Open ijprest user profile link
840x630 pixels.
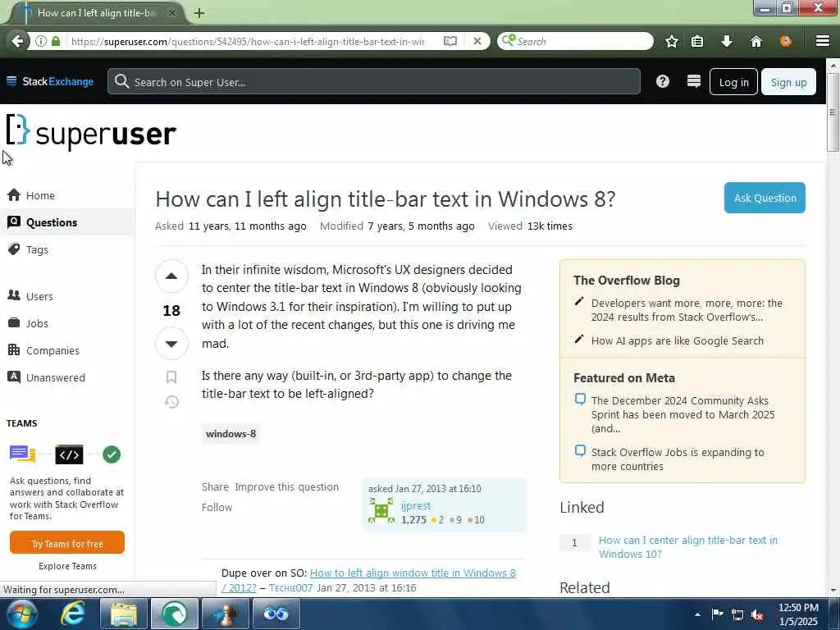(416, 505)
